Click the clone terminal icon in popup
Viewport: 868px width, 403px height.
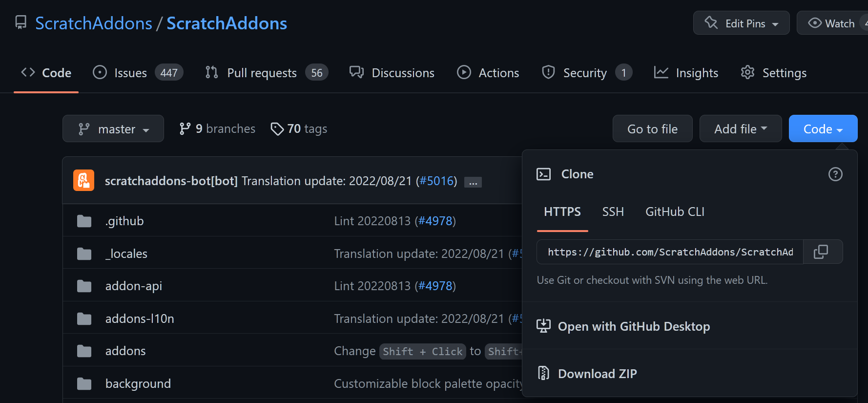pos(543,174)
